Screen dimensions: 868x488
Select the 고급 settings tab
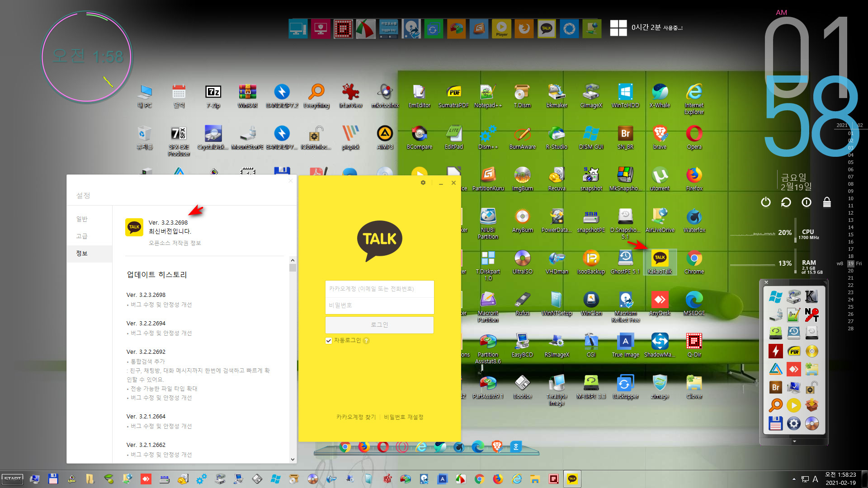82,236
